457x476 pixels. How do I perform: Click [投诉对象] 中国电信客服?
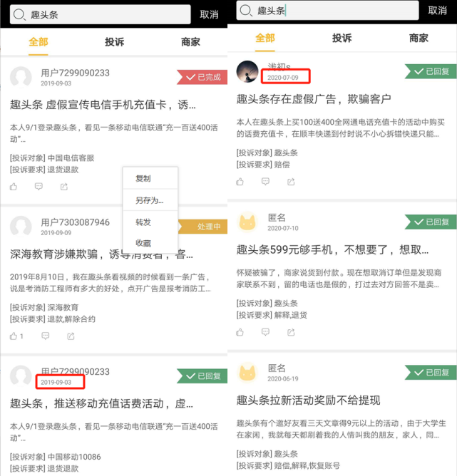coord(52,158)
